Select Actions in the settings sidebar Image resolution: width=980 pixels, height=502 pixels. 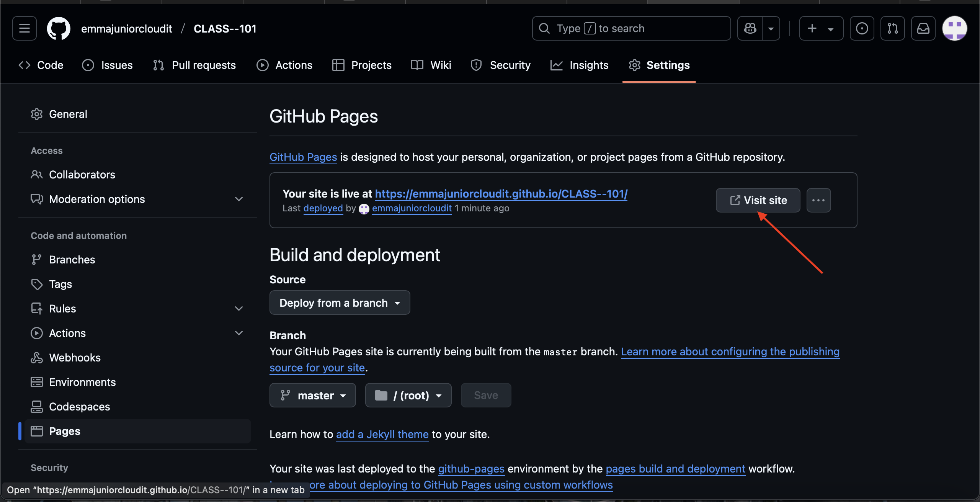click(138, 333)
